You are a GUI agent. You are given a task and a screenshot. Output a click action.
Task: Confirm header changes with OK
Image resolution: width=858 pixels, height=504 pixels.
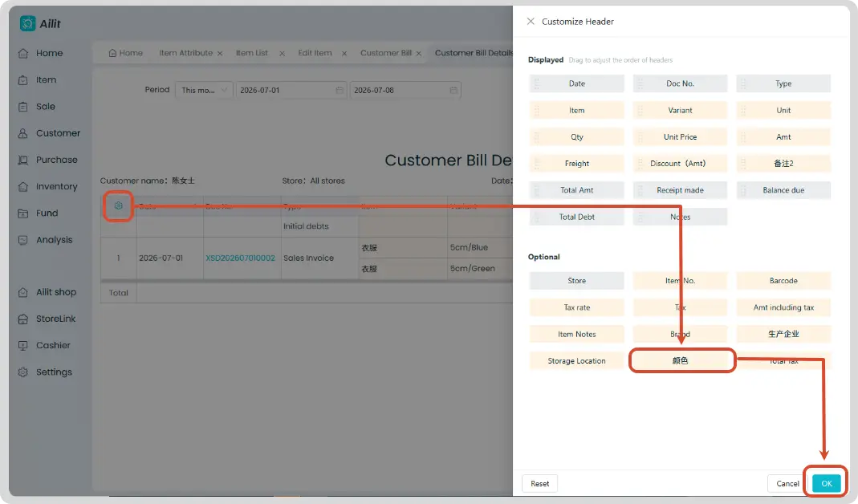pyautogui.click(x=826, y=484)
